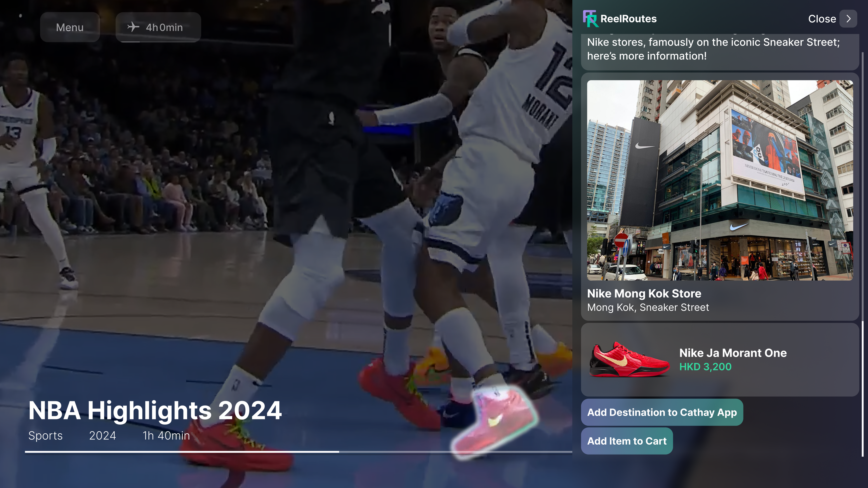868x488 pixels.
Task: Click the NBA Highlights 2024 title
Action: click(155, 411)
